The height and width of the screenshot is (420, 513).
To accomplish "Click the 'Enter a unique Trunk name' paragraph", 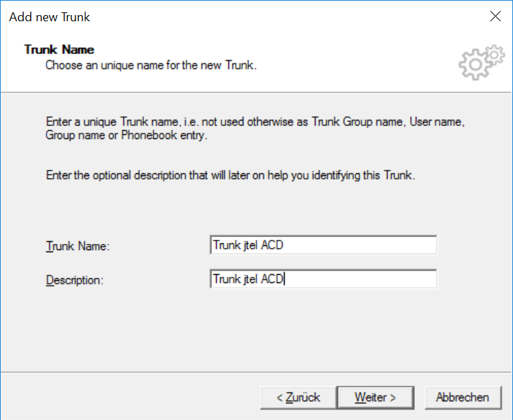I will point(255,128).
